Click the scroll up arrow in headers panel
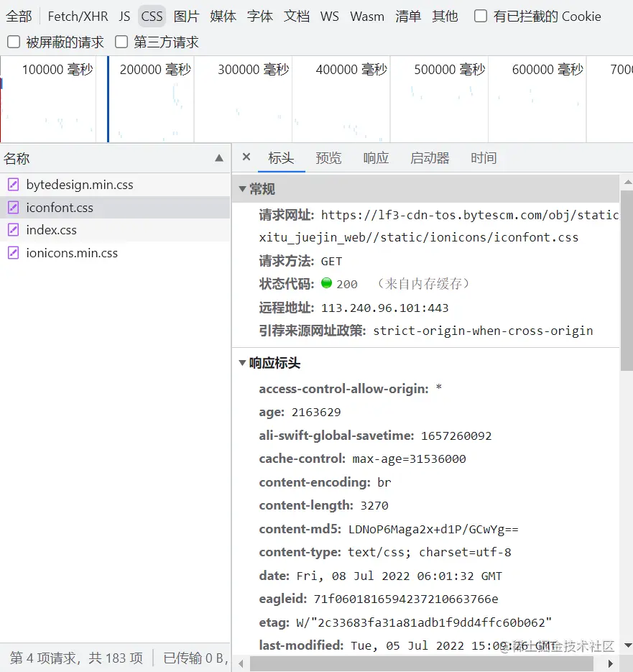633x672 pixels. point(627,182)
